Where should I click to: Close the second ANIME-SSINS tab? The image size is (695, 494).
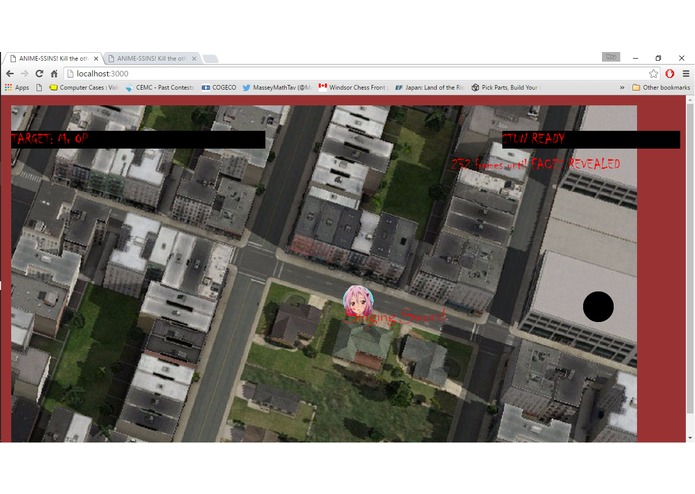click(194, 58)
